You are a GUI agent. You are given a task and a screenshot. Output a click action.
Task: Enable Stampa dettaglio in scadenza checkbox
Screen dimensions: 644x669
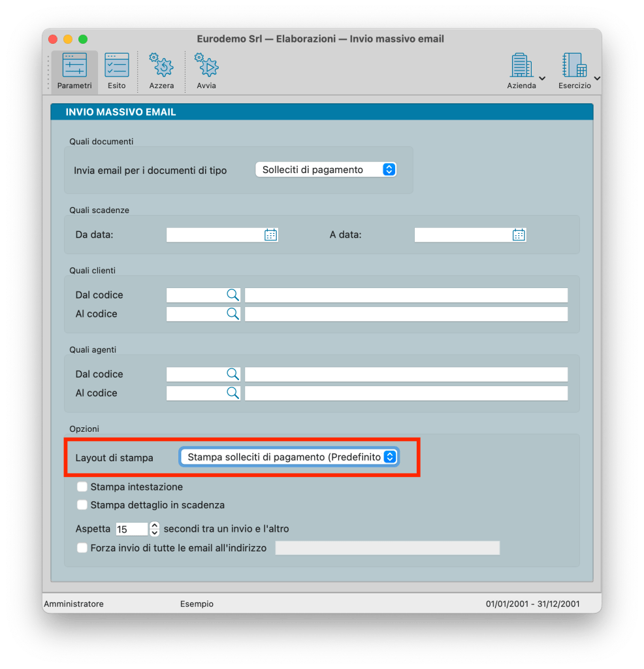coord(82,505)
